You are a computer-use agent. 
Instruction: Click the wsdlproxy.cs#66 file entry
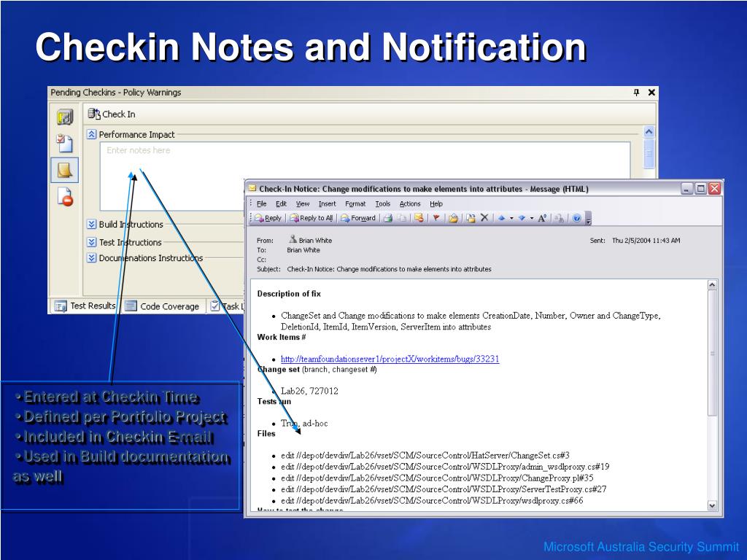click(x=432, y=500)
